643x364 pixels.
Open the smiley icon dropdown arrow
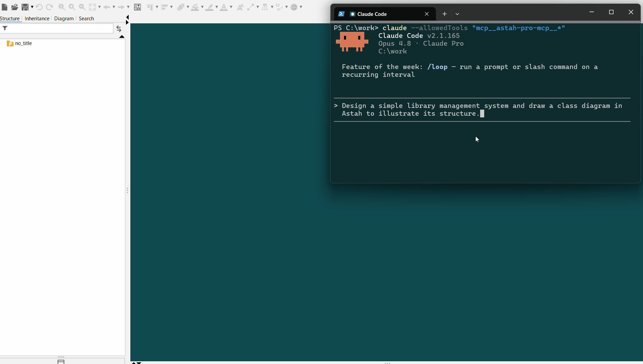[x=301, y=7]
